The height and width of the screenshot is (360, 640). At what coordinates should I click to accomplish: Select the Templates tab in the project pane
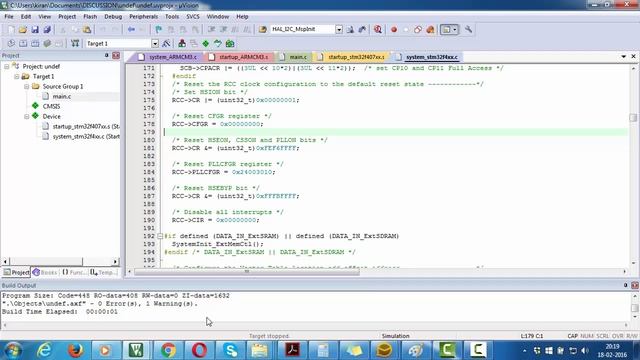click(104, 272)
